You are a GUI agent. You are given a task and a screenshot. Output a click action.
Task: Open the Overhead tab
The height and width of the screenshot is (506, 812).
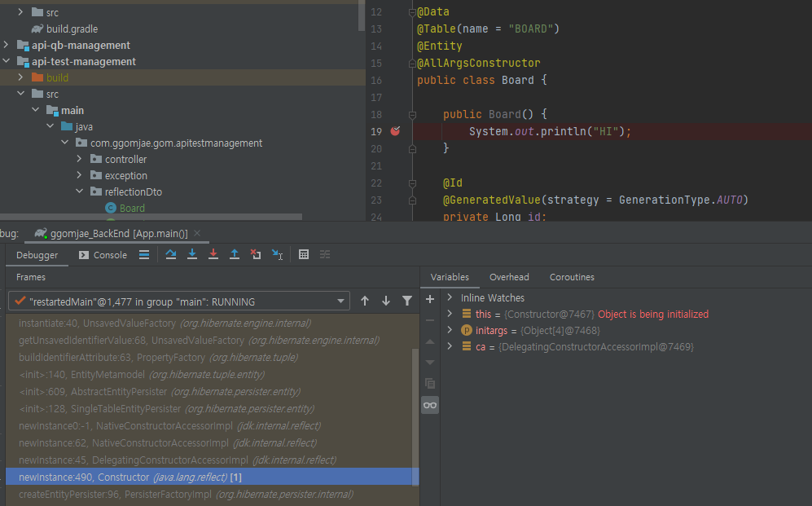pyautogui.click(x=509, y=277)
